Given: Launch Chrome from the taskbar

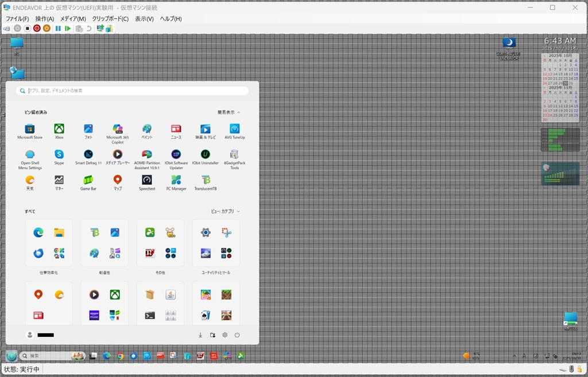Looking at the screenshot, I should point(121,356).
